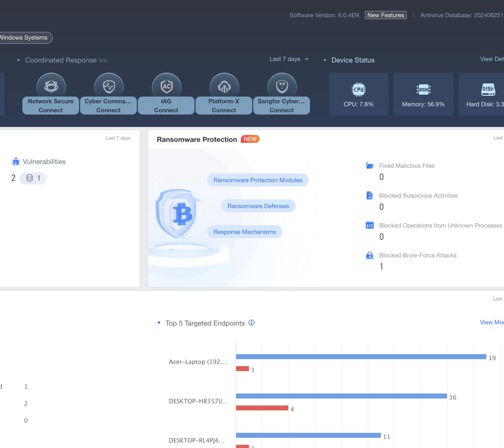Open the Last 7 days filter dropdown
This screenshot has height=448, width=504.
click(289, 59)
